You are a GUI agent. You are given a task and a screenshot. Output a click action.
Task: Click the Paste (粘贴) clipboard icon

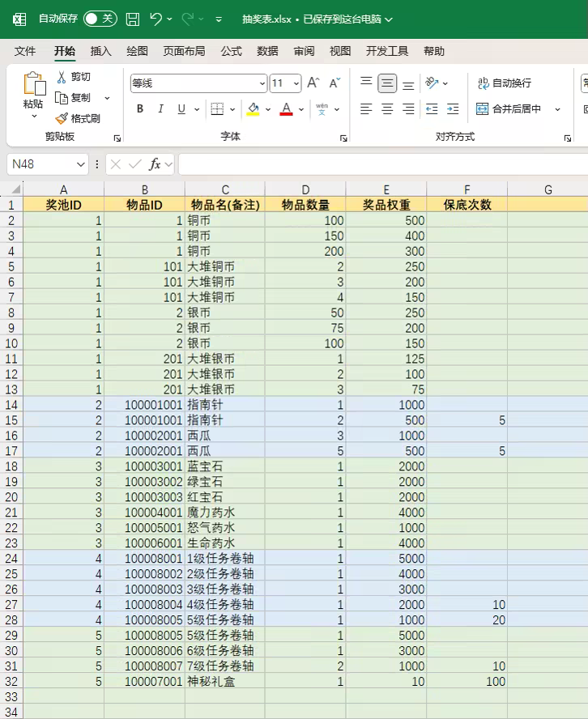pos(34,84)
